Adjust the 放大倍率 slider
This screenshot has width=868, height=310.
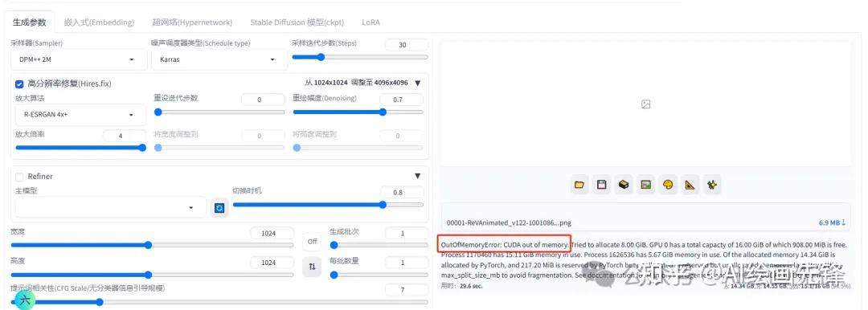pos(81,148)
